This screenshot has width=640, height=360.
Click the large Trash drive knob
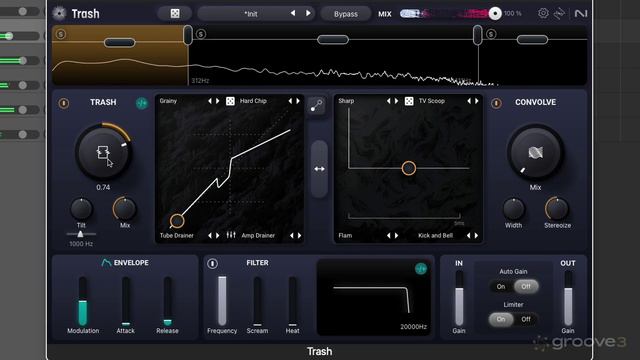click(103, 152)
